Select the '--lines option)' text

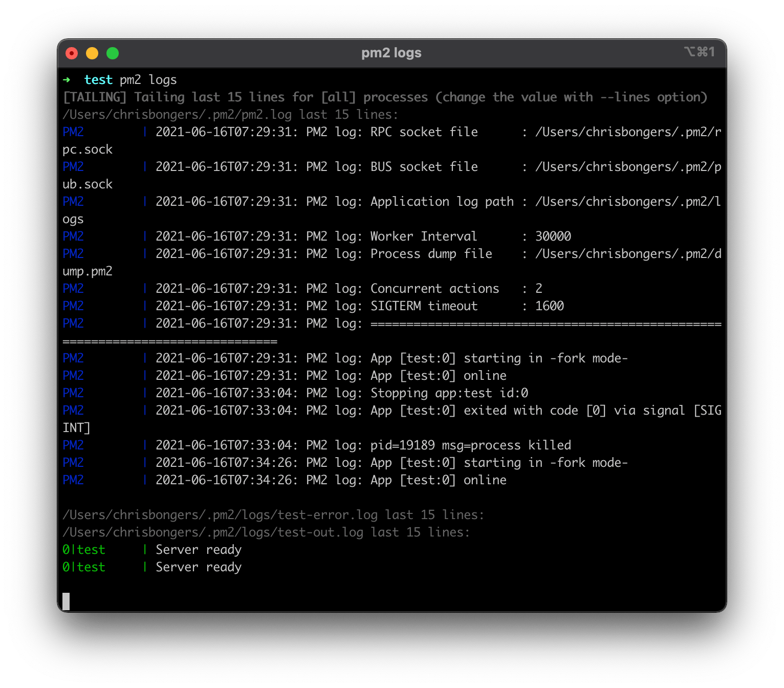click(654, 97)
